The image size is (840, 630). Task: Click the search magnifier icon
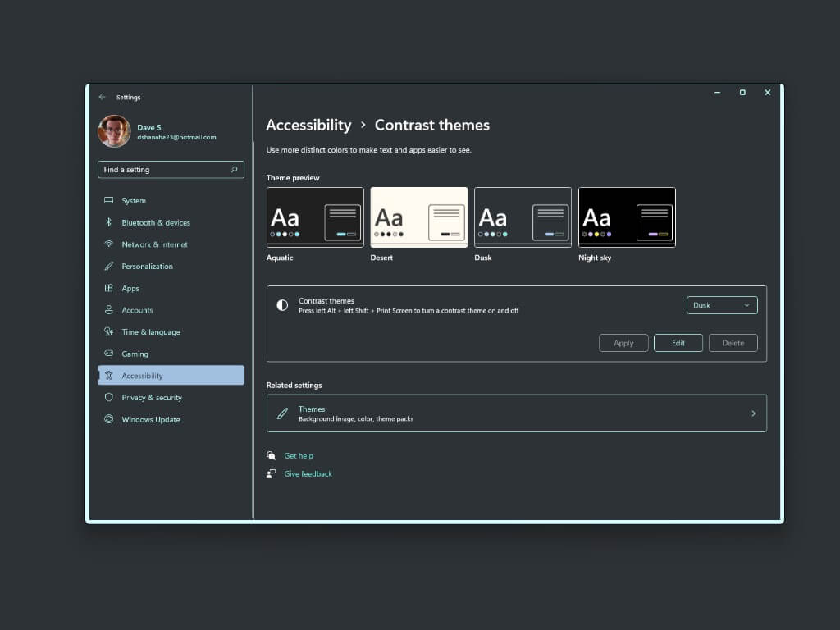coord(234,170)
